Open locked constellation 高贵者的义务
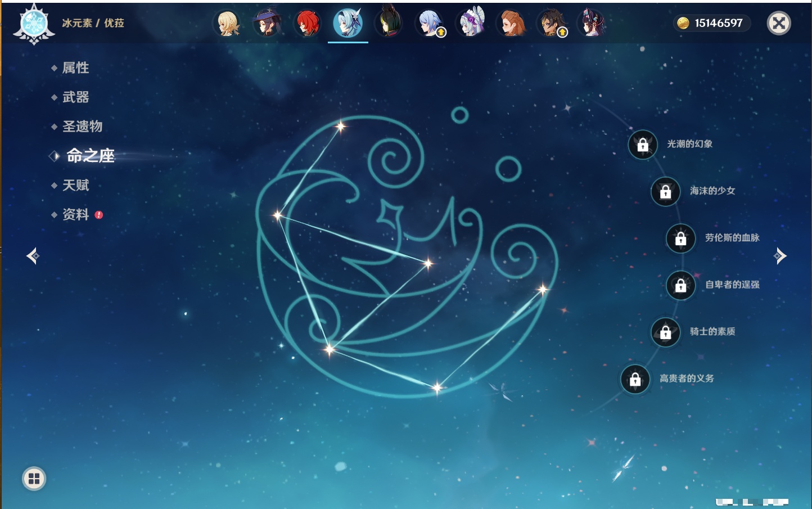Viewport: 812px width, 509px height. tap(635, 379)
